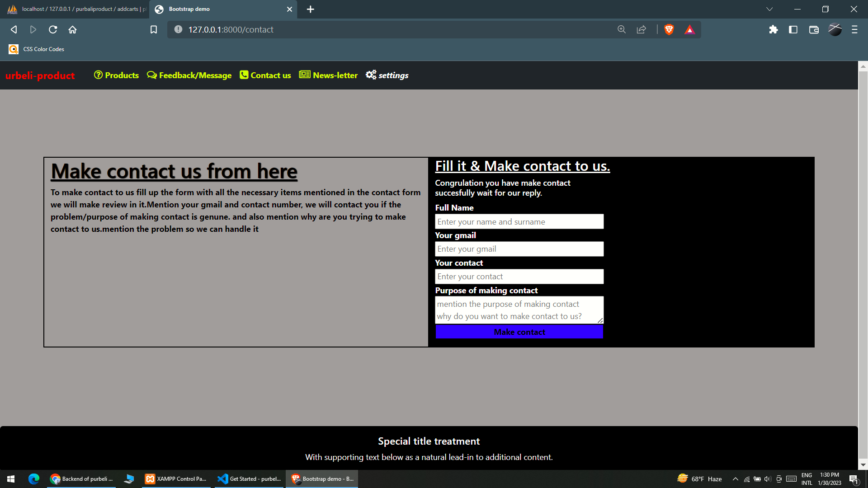Open the Brave Wallet icon
The image size is (868, 488).
814,29
